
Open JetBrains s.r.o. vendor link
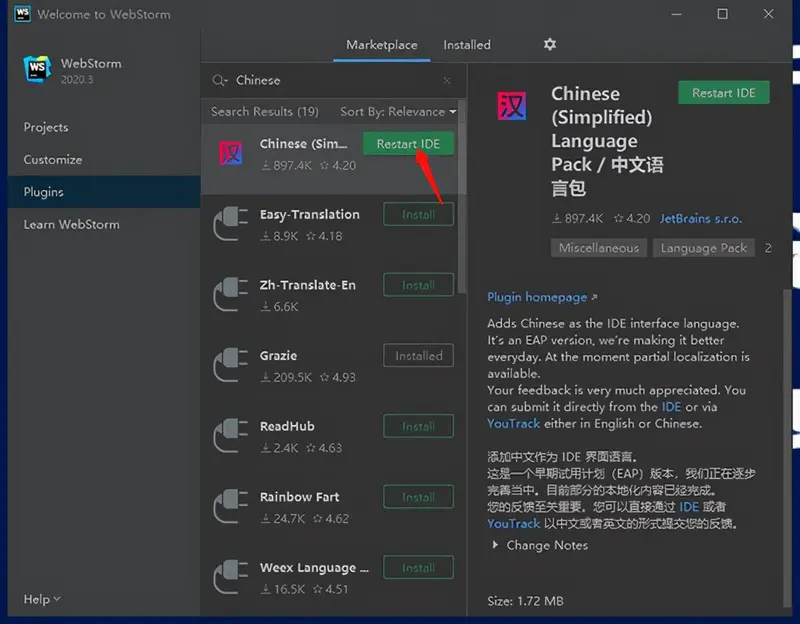click(701, 219)
